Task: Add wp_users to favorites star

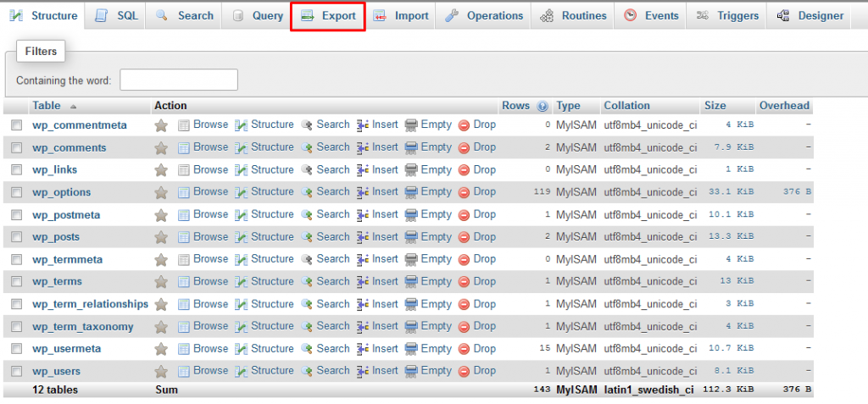Action: tap(161, 371)
